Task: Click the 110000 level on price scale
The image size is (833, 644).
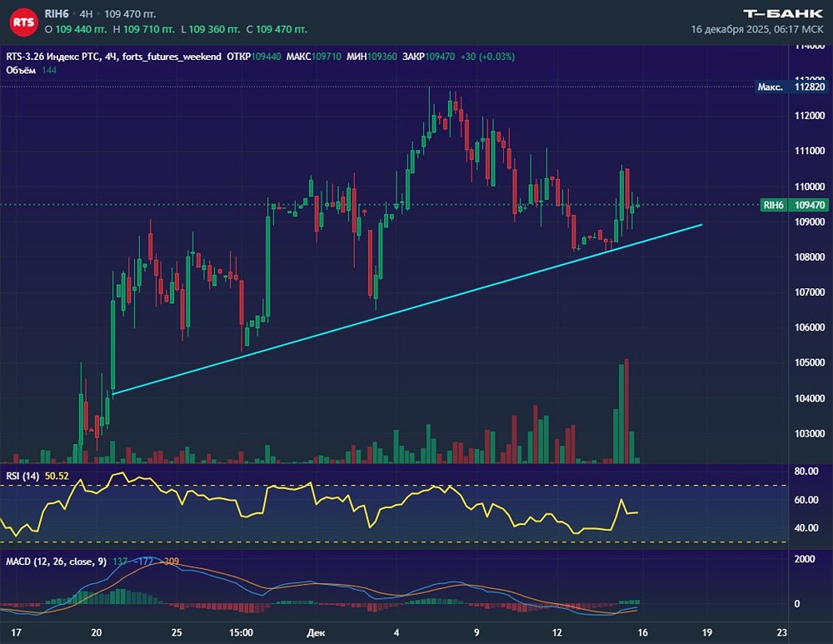Action: pyautogui.click(x=811, y=187)
